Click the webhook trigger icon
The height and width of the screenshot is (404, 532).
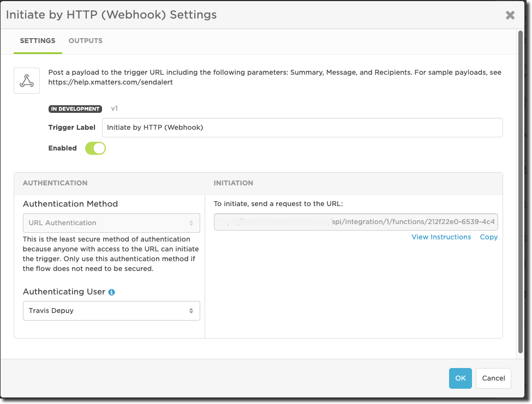pos(27,81)
